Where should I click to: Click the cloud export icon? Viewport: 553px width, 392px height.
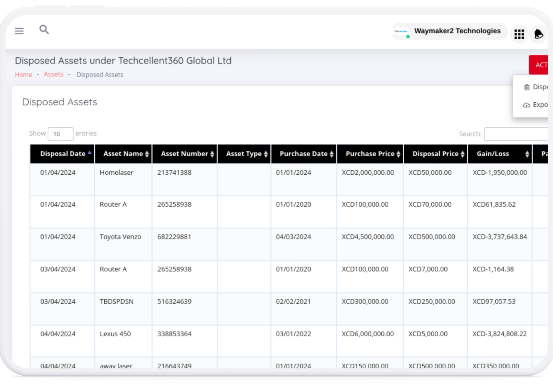527,105
